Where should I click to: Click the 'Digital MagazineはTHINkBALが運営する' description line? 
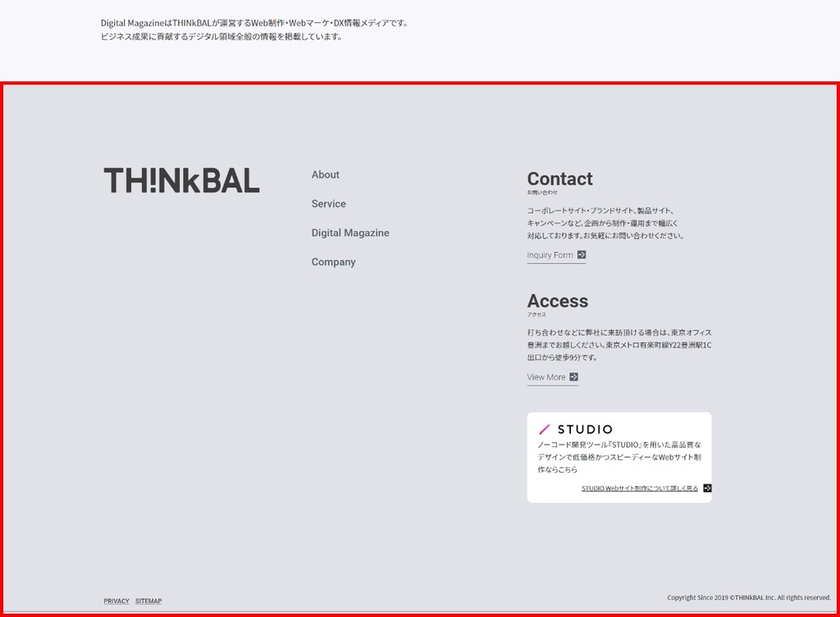pos(255,23)
